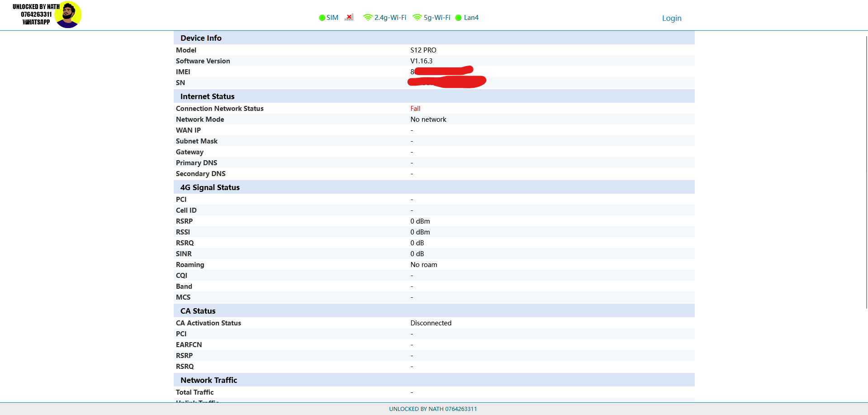Click the Login link

(x=672, y=18)
